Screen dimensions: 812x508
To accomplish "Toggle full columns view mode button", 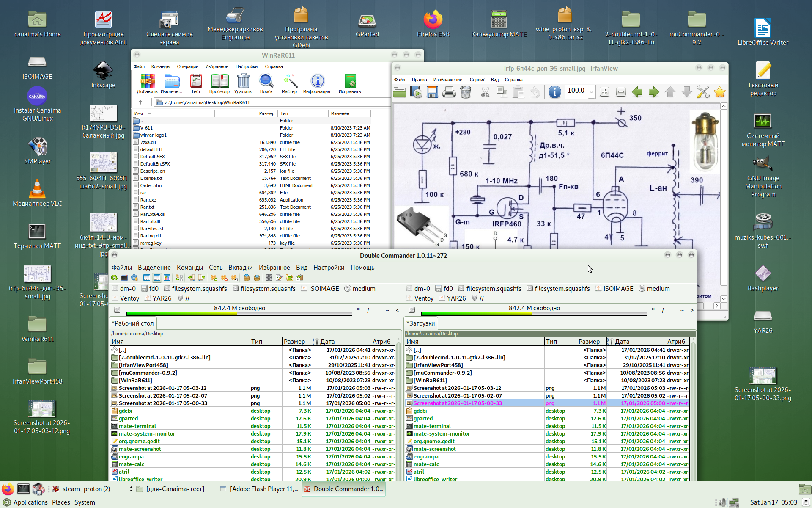I will (156, 278).
